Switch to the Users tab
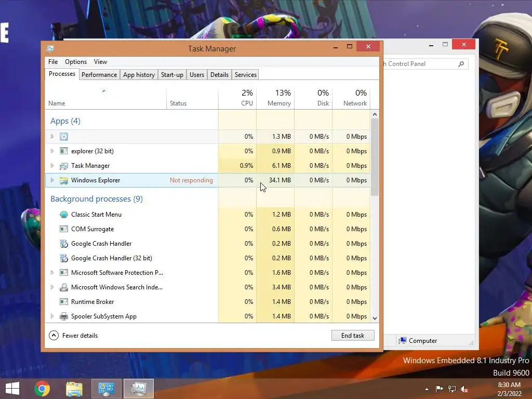The image size is (532, 399). 197,75
